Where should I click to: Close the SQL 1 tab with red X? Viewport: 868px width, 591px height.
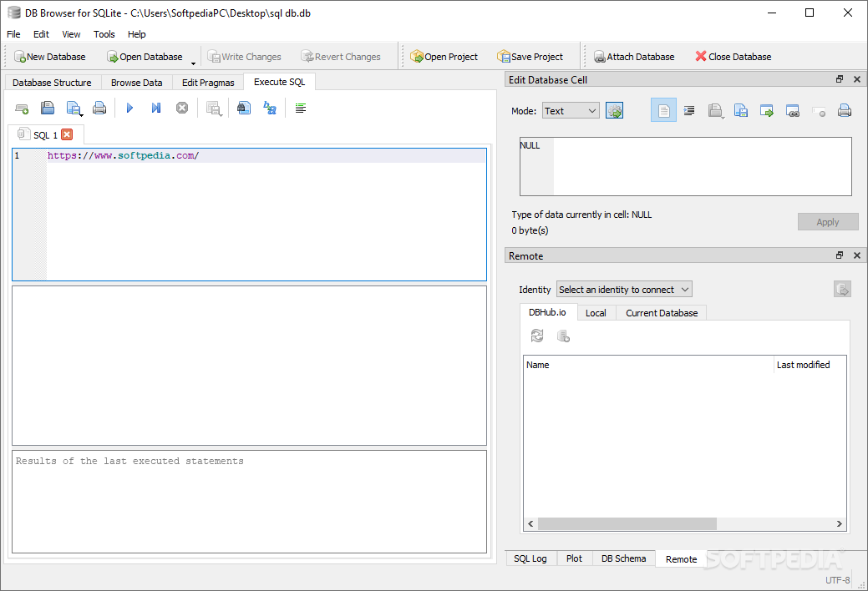pyautogui.click(x=67, y=134)
